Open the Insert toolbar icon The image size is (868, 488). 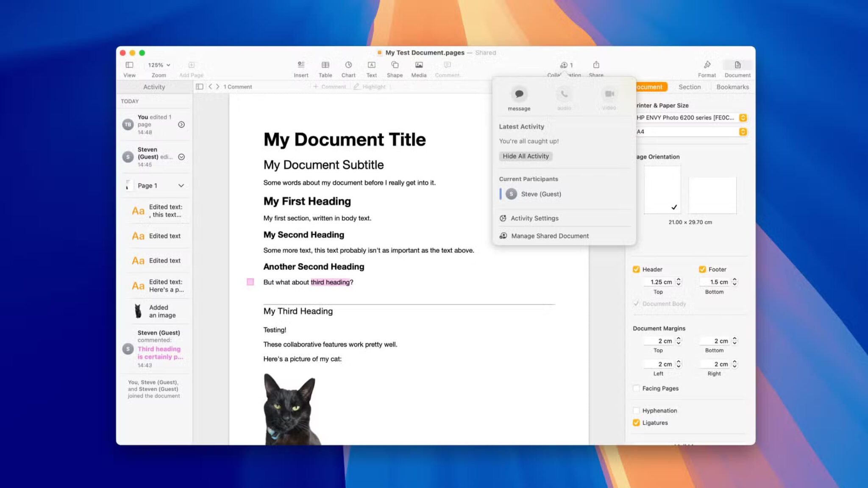pos(301,65)
